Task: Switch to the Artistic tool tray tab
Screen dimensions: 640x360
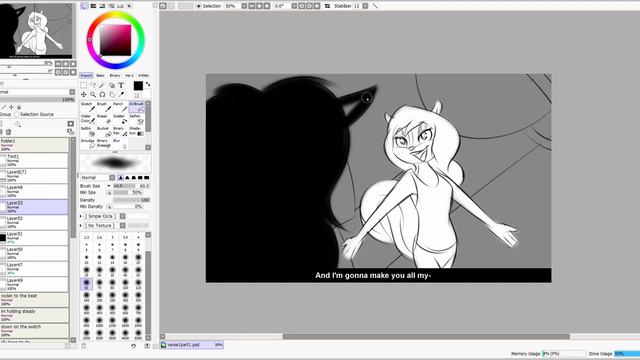Action: click(143, 76)
